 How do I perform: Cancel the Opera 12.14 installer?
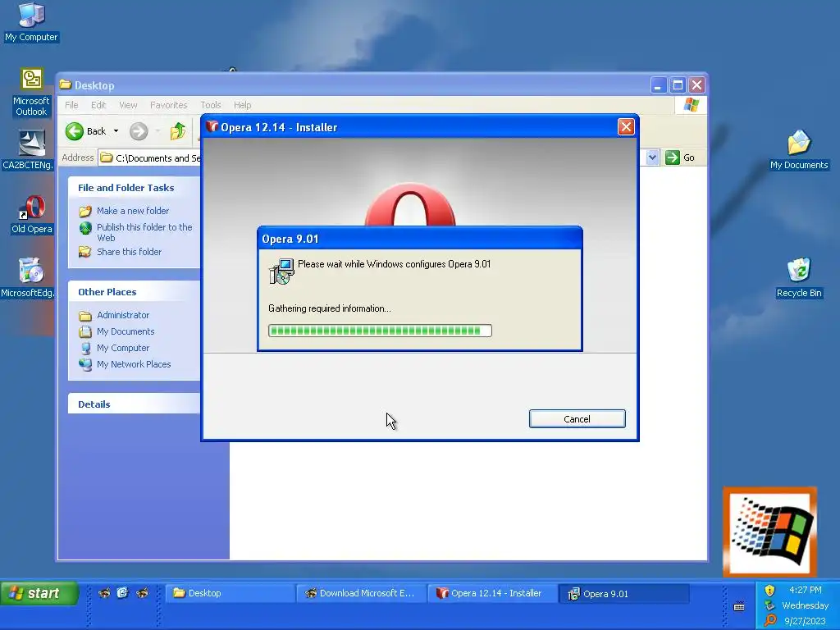click(577, 419)
